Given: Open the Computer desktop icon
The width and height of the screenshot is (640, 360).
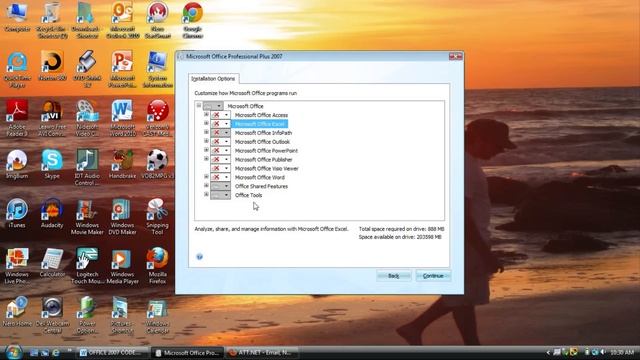Looking at the screenshot, I should tap(17, 16).
